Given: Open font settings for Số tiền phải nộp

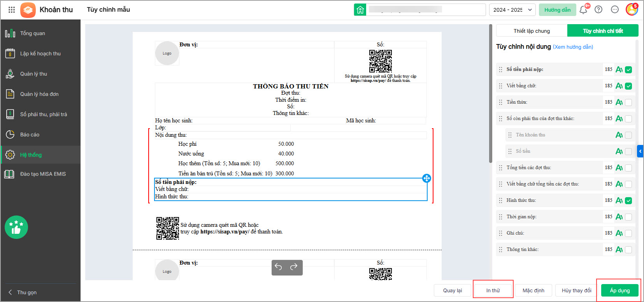Looking at the screenshot, I should pyautogui.click(x=619, y=69).
